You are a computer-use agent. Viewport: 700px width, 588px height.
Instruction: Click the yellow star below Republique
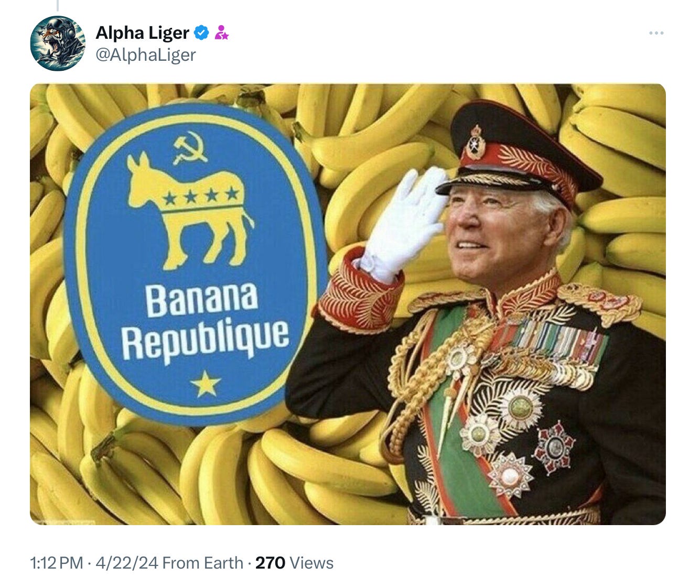tap(205, 383)
